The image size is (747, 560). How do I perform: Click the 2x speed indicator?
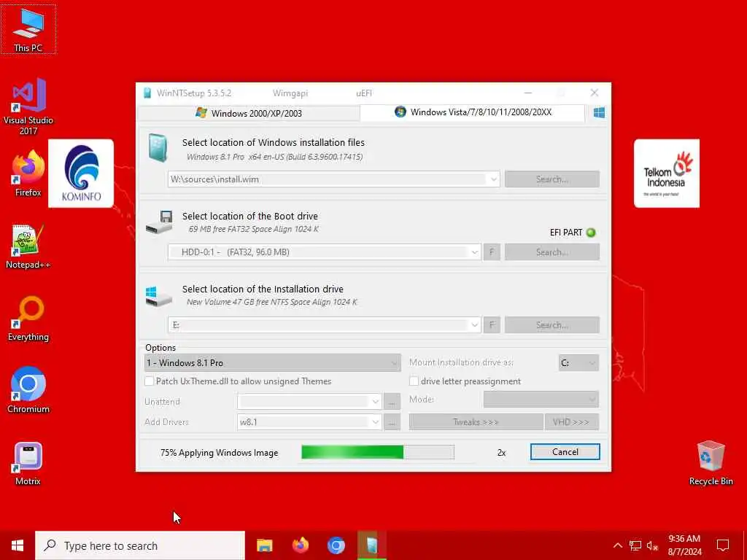click(501, 453)
